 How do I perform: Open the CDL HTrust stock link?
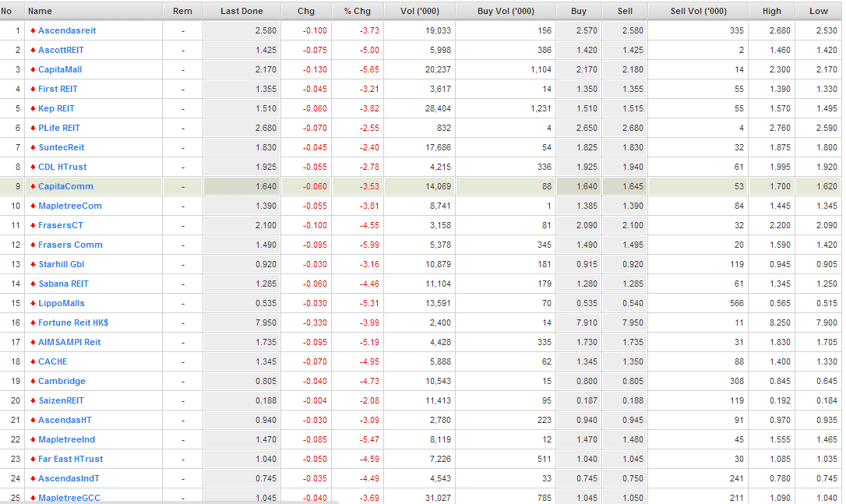tap(62, 167)
